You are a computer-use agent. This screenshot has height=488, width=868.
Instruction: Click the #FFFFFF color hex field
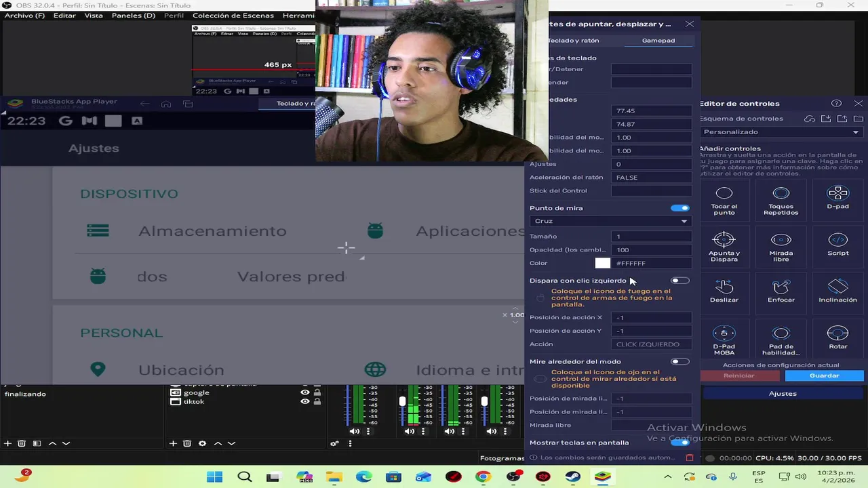[x=652, y=263]
